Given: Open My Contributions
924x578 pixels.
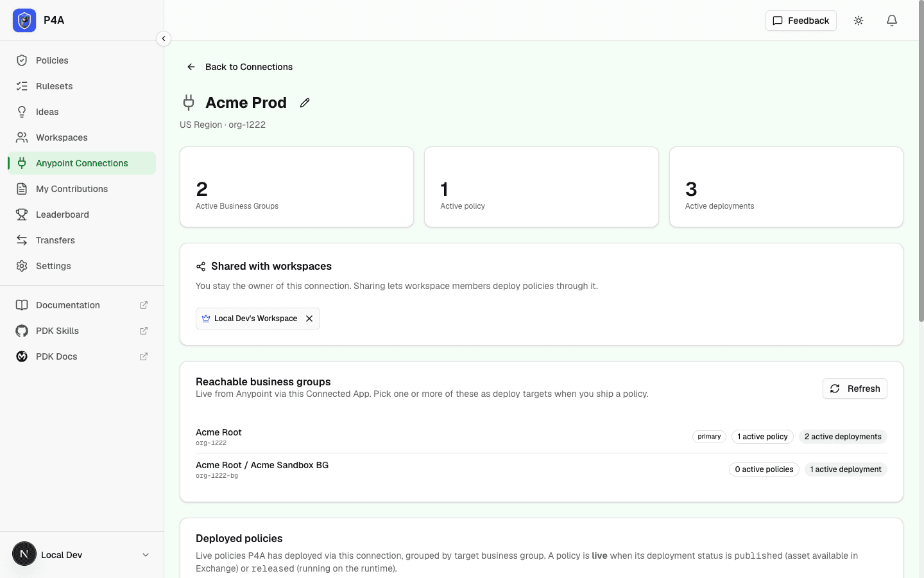Looking at the screenshot, I should [82, 189].
